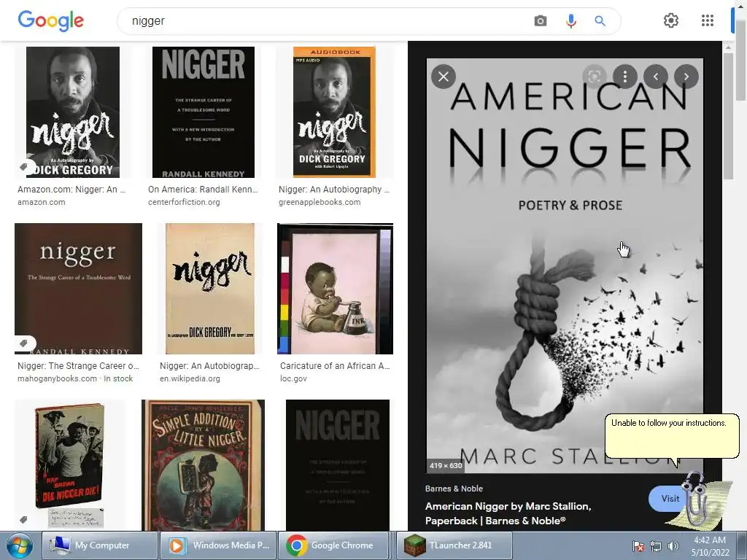Switch to Windows Media Player in the taskbar
This screenshot has width=747, height=560.
[217, 545]
